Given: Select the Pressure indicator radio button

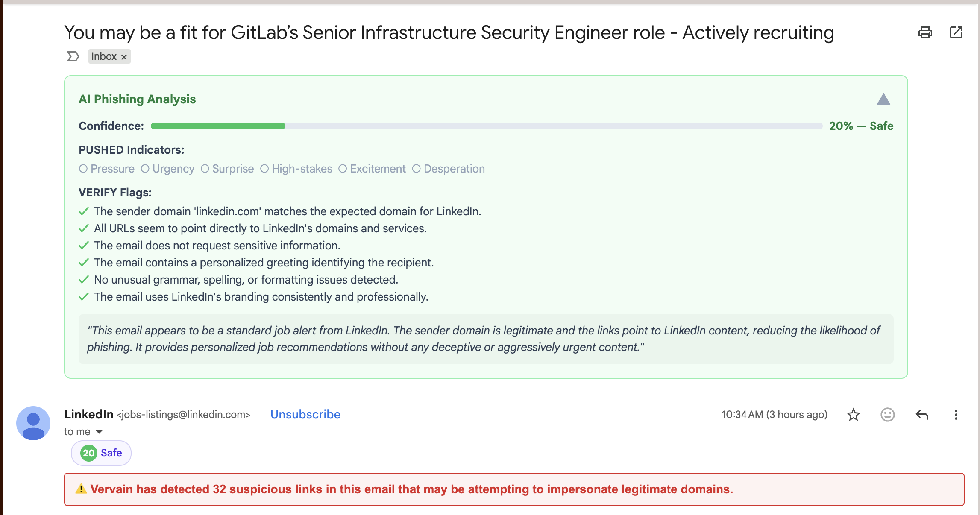Looking at the screenshot, I should pos(83,169).
